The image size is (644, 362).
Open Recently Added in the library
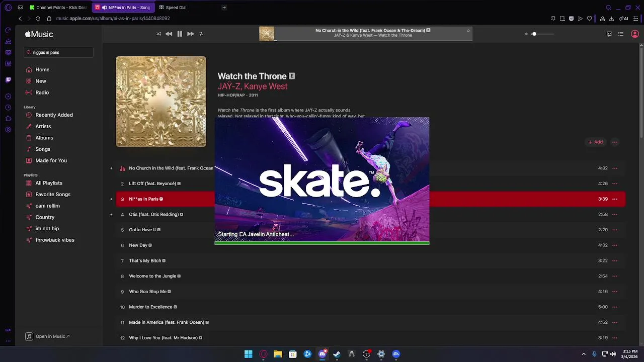pos(54,115)
